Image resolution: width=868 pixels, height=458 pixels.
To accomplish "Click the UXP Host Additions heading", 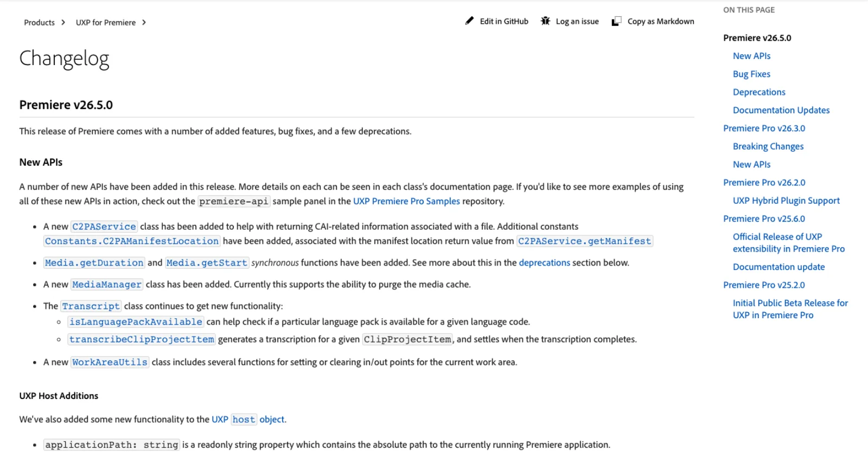I will click(x=59, y=396).
